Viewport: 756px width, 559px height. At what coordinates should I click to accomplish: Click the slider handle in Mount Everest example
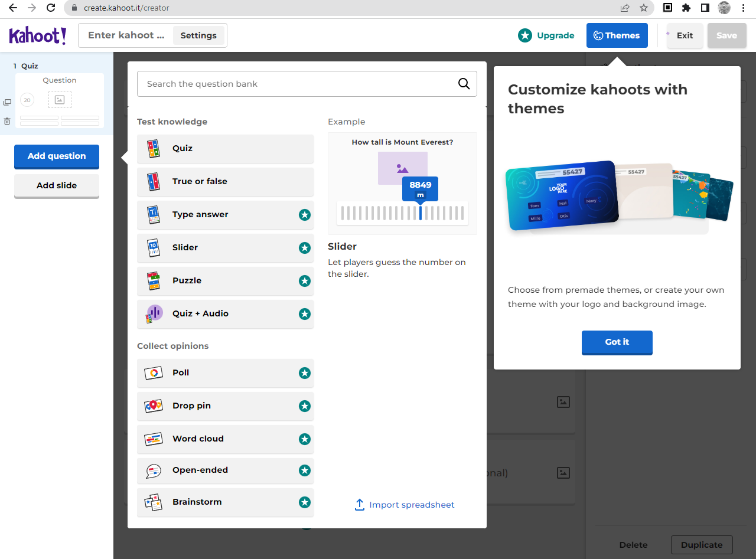tap(420, 213)
